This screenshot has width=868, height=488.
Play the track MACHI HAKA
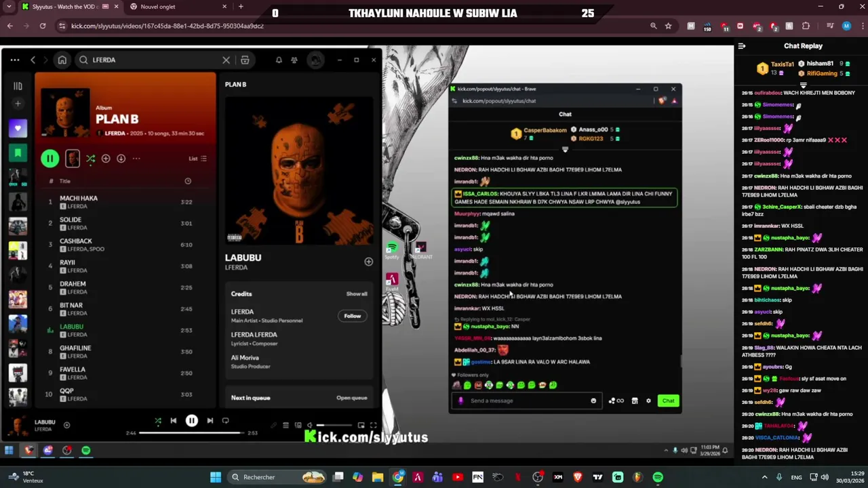click(126, 202)
